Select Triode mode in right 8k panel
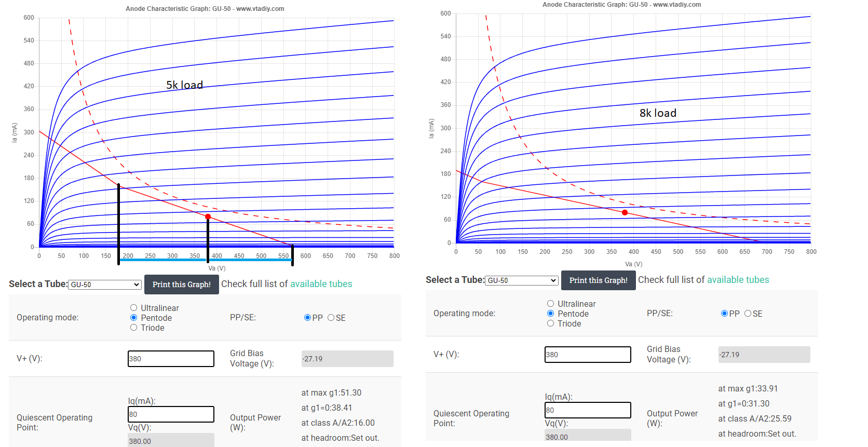Screen dimensions: 868x447 [551, 323]
